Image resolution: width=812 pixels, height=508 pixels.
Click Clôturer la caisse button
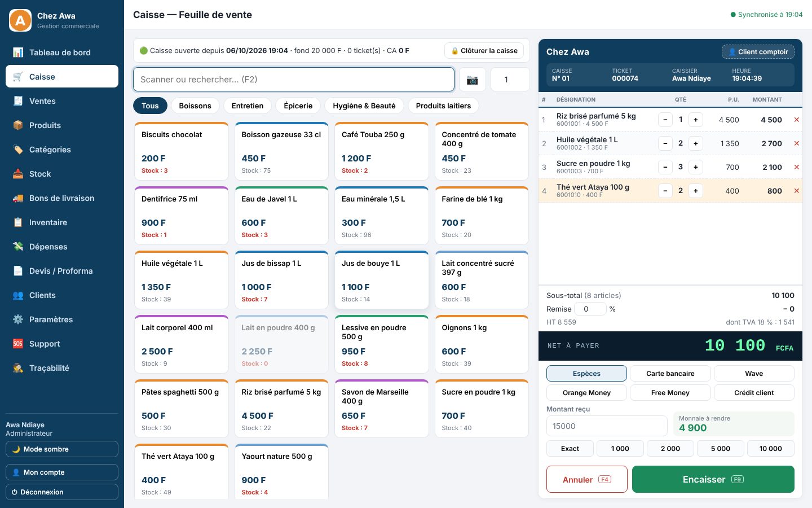(x=484, y=51)
